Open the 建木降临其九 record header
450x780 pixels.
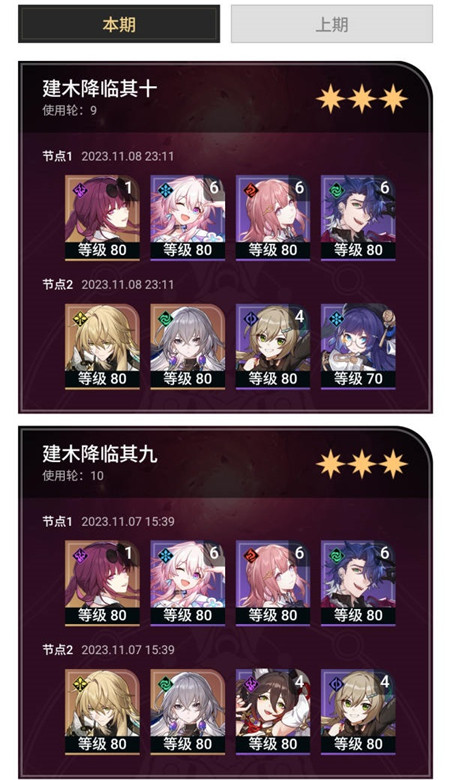click(225, 463)
